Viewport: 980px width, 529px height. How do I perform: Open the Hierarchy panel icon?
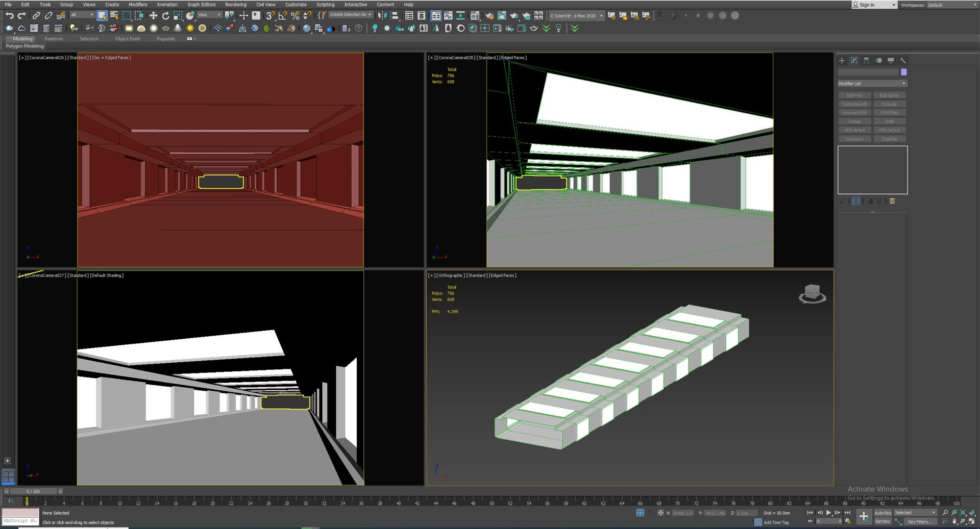click(866, 60)
